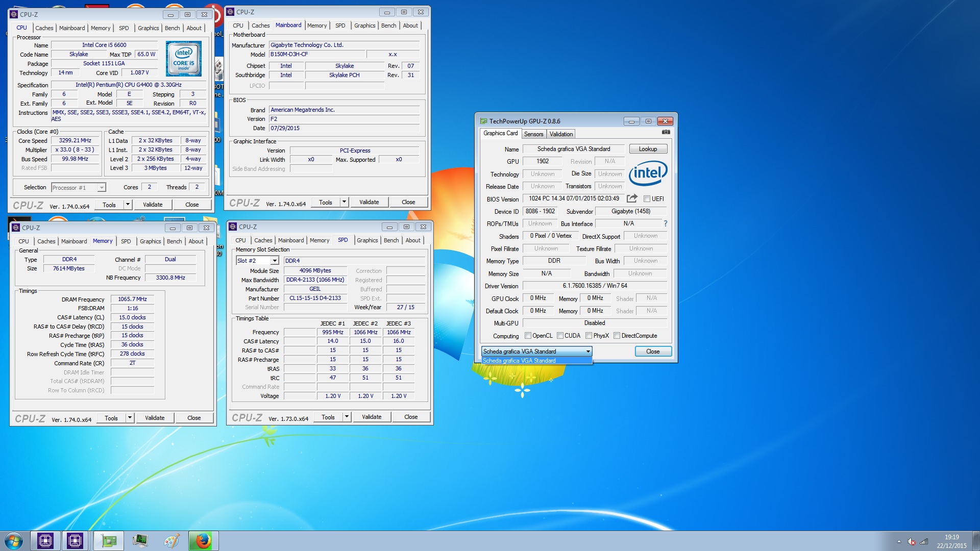Click the Driver Version field in GPU-Z
Image resolution: width=980 pixels, height=551 pixels.
coord(595,286)
